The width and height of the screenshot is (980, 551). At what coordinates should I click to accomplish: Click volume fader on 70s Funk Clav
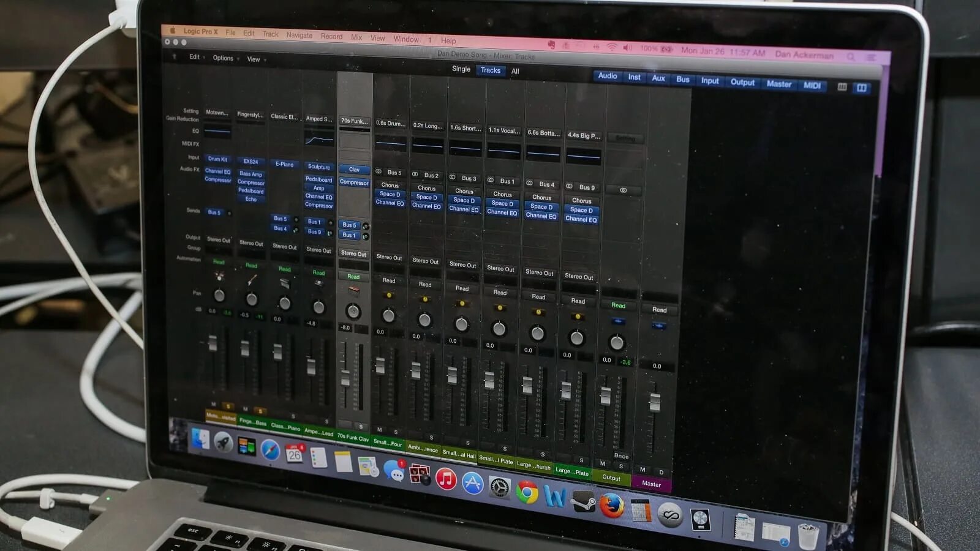pyautogui.click(x=345, y=378)
